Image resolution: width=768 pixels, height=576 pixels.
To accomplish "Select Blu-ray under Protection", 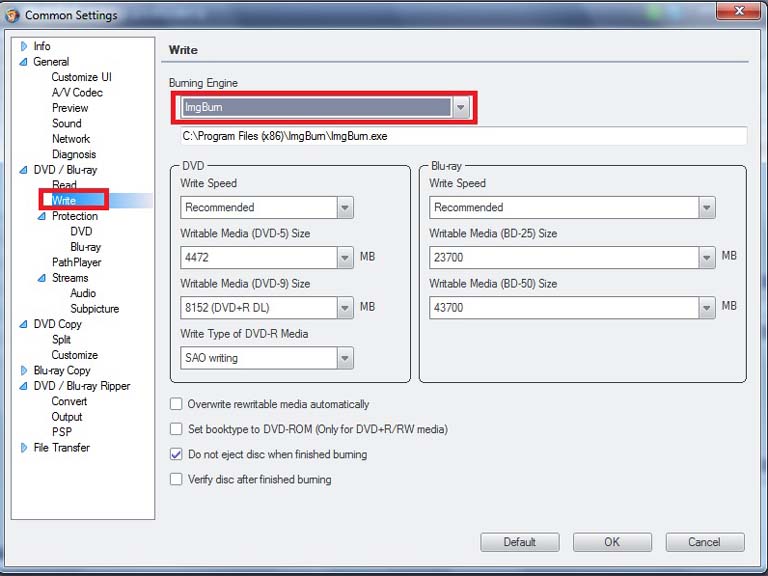I will point(86,247).
